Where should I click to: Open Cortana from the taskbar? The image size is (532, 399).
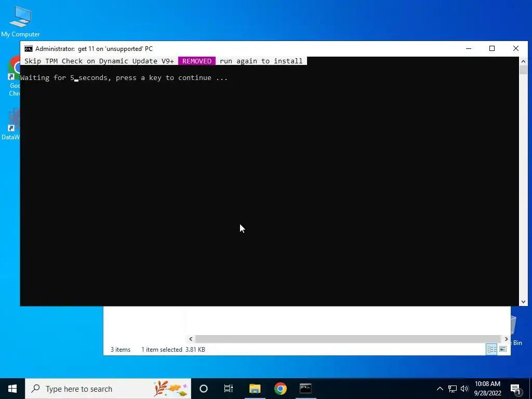[x=204, y=389]
